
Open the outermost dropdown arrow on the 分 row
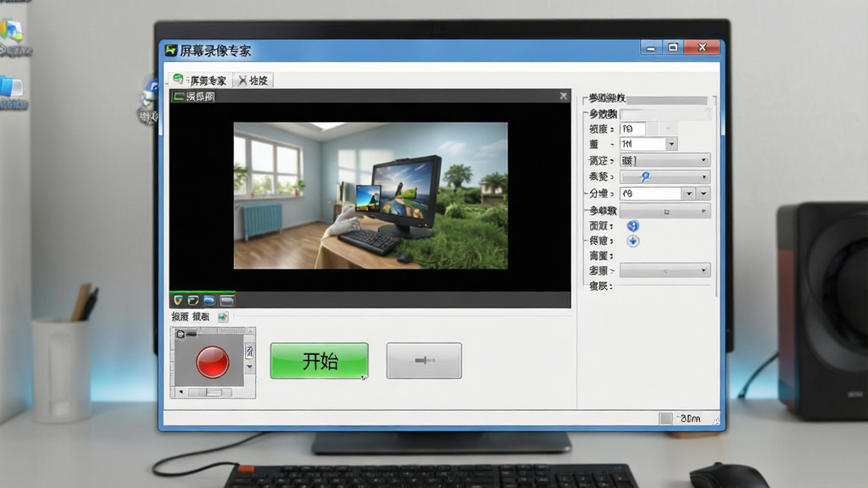pos(704,194)
